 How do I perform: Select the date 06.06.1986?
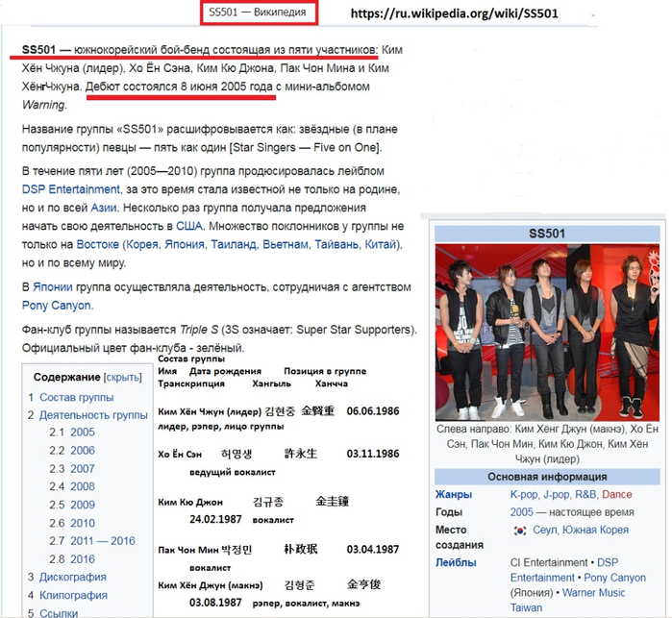coord(373,411)
